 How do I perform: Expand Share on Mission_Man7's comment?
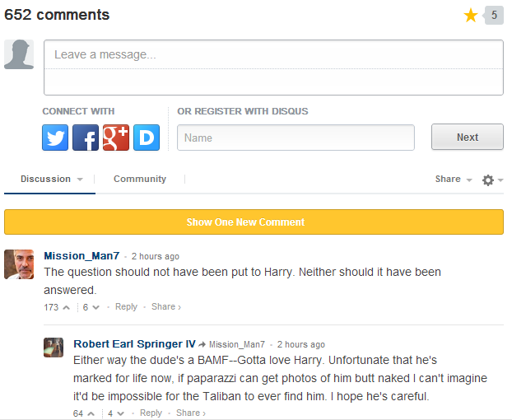tap(166, 306)
